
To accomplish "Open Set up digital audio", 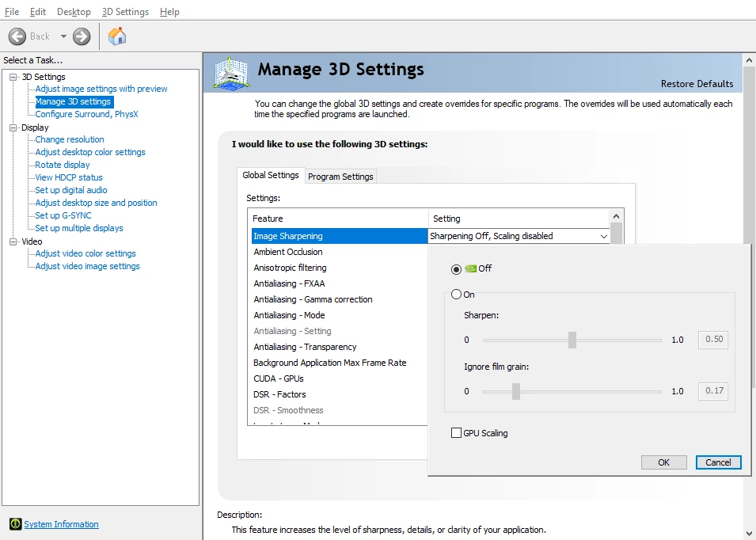I will [x=71, y=190].
